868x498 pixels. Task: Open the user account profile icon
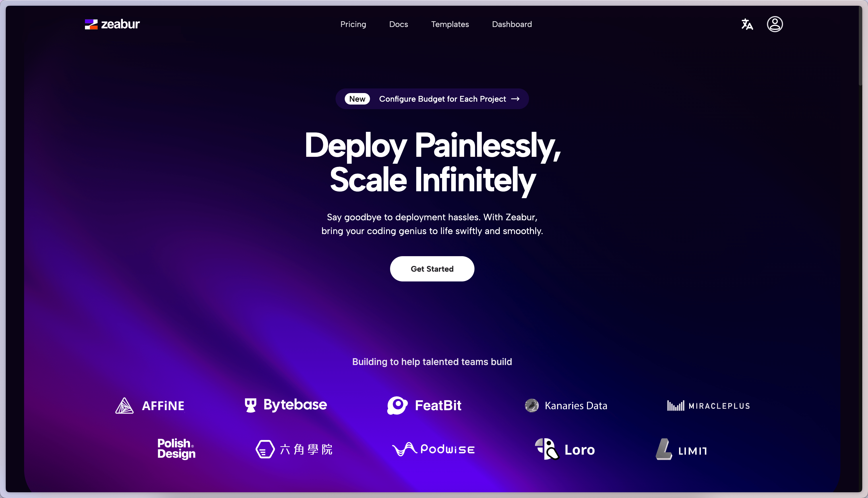click(775, 24)
